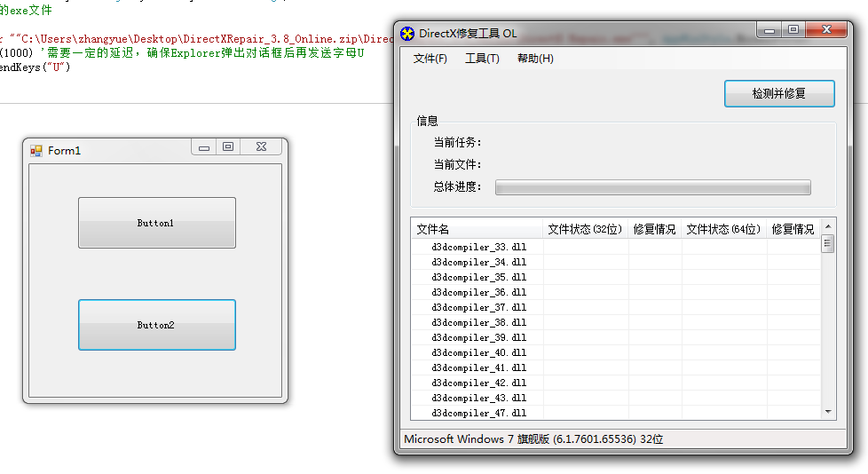
Task: Click the 当前文件 label
Action: [457, 164]
